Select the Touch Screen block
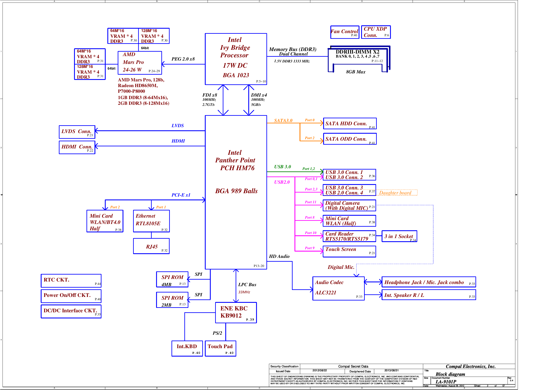555x392 pixels. (x=349, y=252)
